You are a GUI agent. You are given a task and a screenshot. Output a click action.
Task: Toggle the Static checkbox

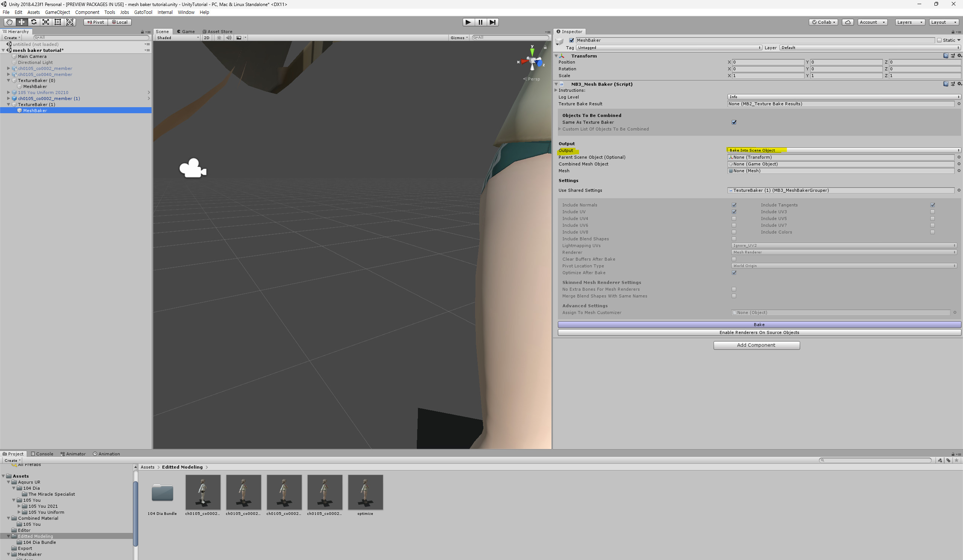[x=939, y=40]
